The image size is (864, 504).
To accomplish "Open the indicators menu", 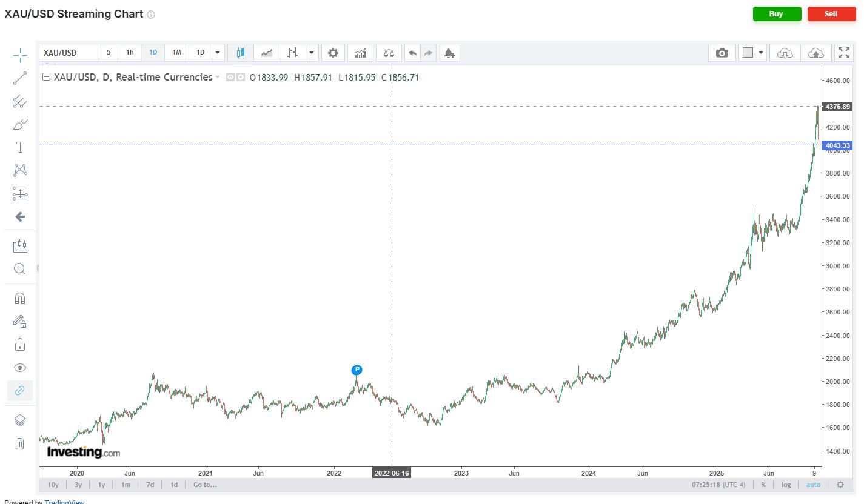I will click(361, 53).
